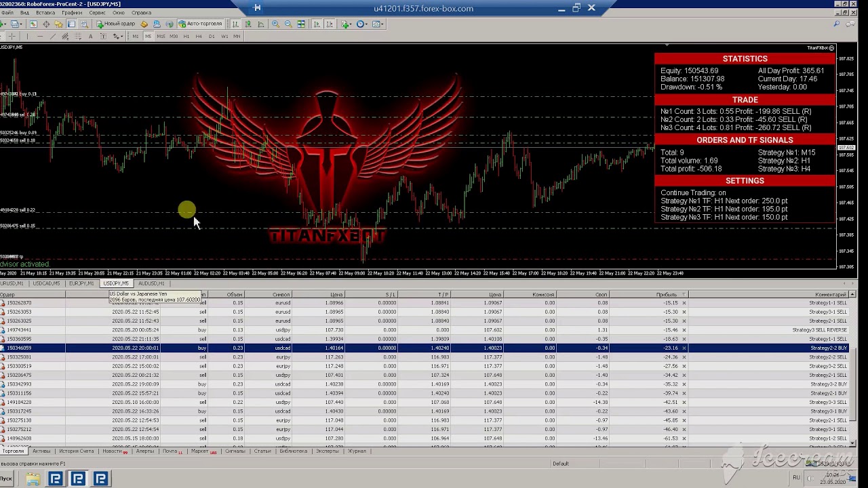Open the Маркет terminal tab

click(203, 451)
